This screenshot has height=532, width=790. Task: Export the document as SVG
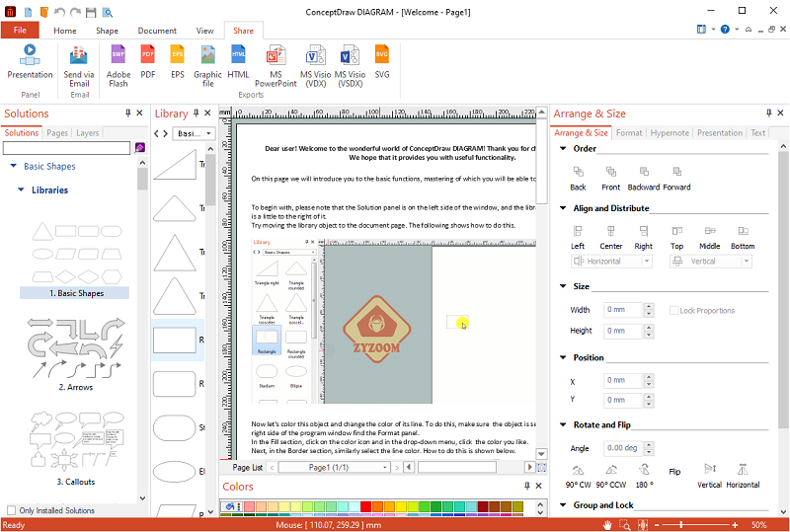point(382,62)
